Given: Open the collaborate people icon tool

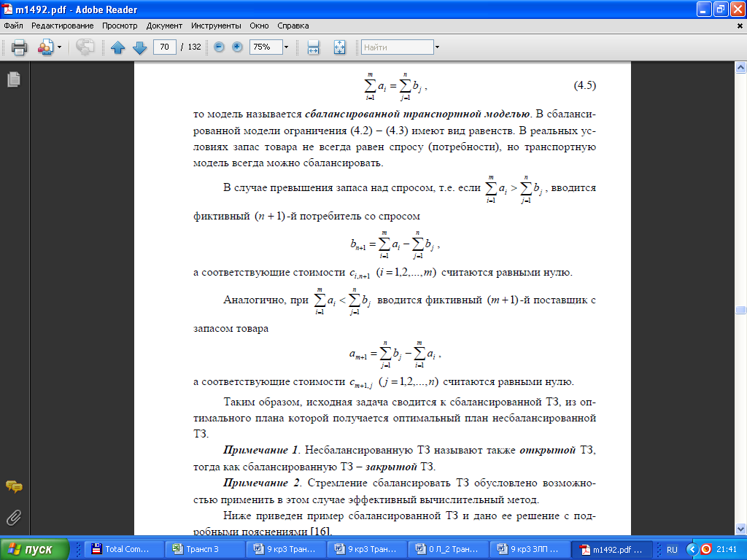Looking at the screenshot, I should [45, 47].
